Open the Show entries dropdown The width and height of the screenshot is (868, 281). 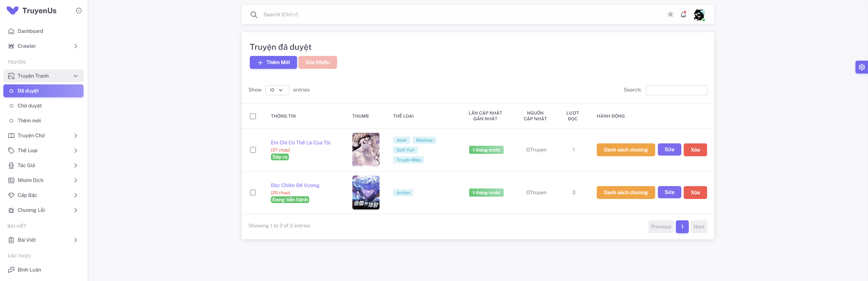277,90
